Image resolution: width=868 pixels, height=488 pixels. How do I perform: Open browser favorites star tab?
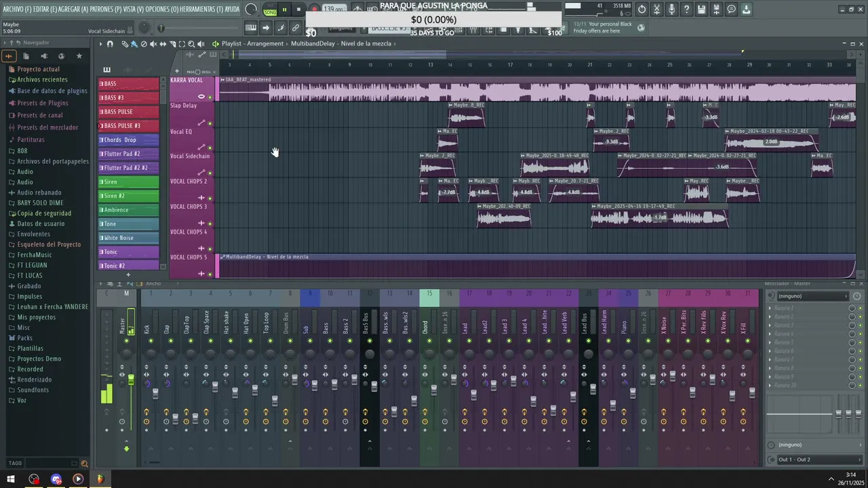79,56
